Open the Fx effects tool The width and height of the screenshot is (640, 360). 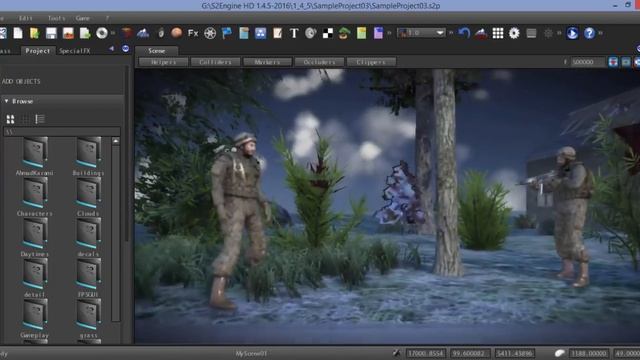tap(193, 33)
